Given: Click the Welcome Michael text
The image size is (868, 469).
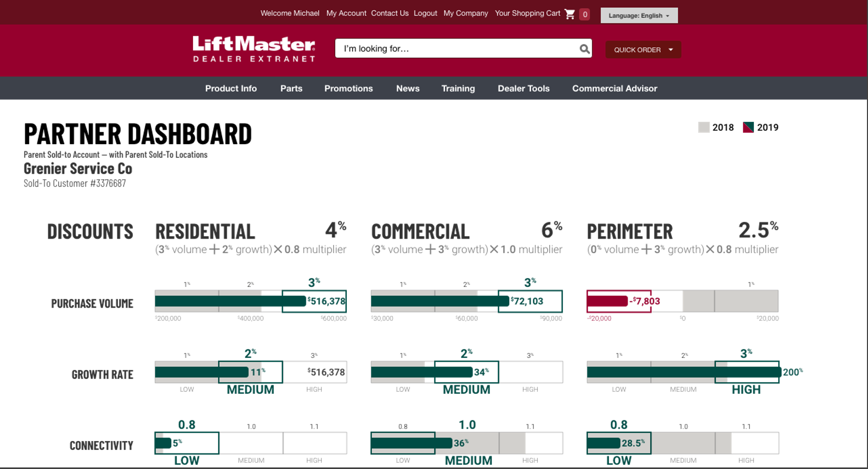Looking at the screenshot, I should 290,13.
